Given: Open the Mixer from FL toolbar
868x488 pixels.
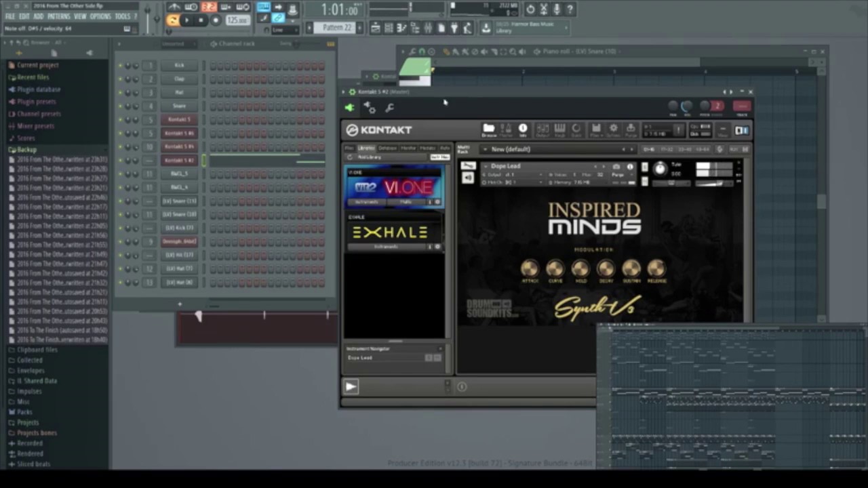Looking at the screenshot, I should (x=428, y=28).
